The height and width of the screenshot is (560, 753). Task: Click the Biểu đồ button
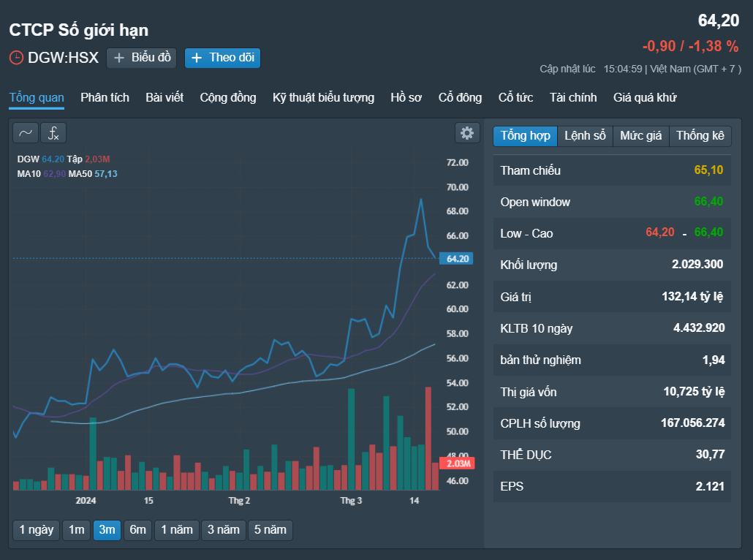[142, 58]
